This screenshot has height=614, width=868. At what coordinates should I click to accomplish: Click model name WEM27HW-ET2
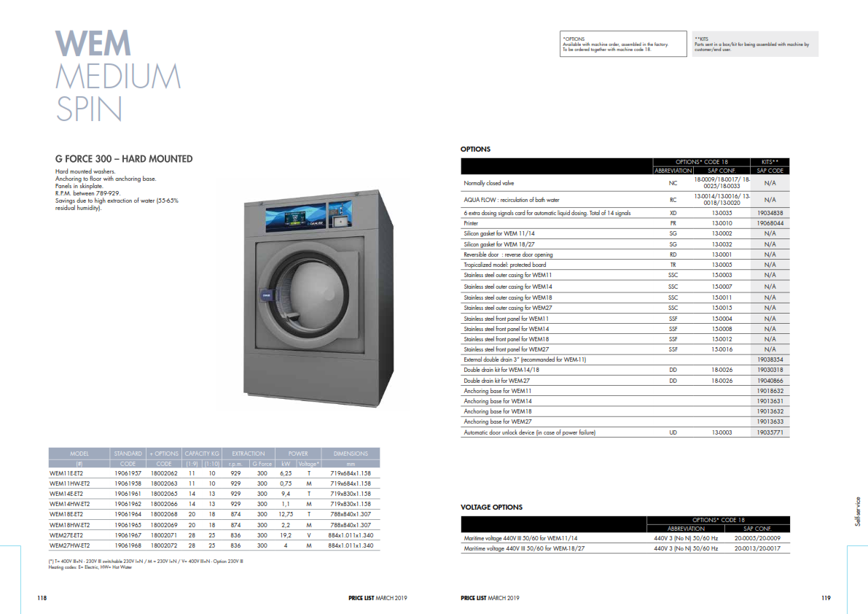tap(70, 545)
